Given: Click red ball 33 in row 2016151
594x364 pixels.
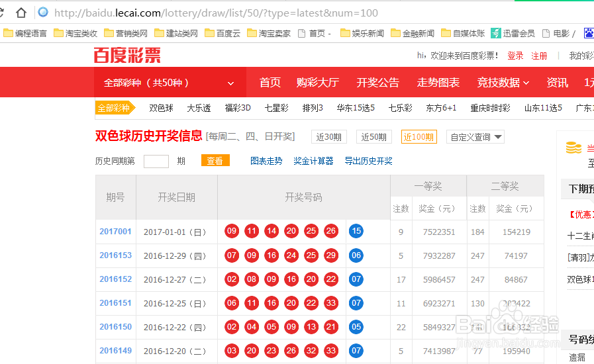Looking at the screenshot, I should (331, 303).
